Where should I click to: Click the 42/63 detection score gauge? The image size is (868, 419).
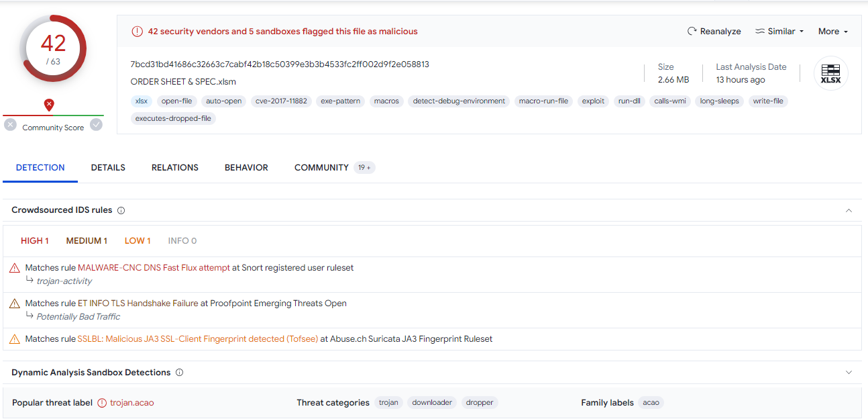tap(53, 50)
